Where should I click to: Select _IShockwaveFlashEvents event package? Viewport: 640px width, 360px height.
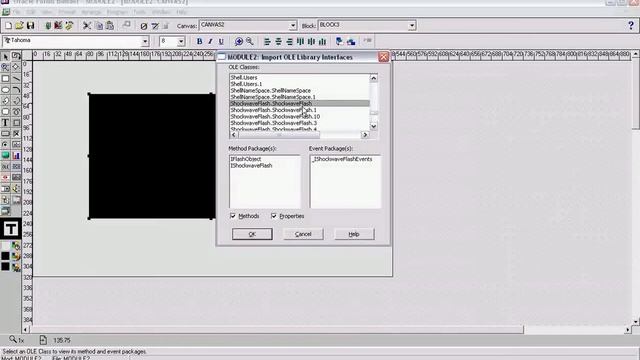pos(342,159)
